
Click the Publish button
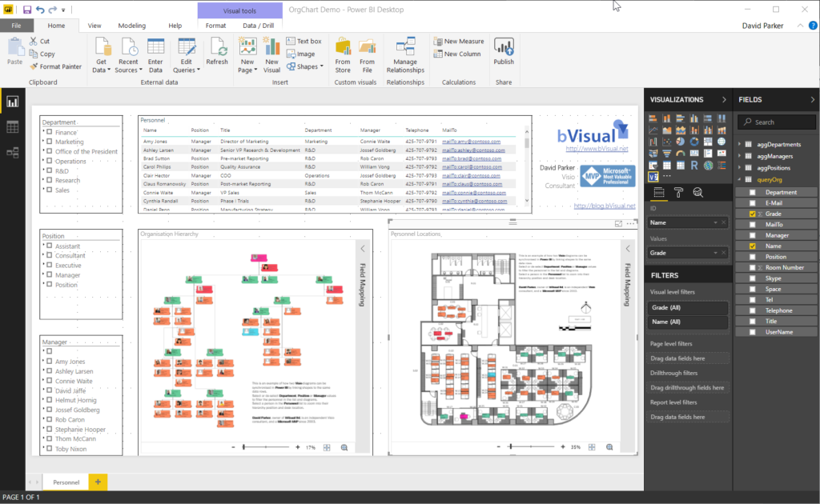[x=504, y=53]
